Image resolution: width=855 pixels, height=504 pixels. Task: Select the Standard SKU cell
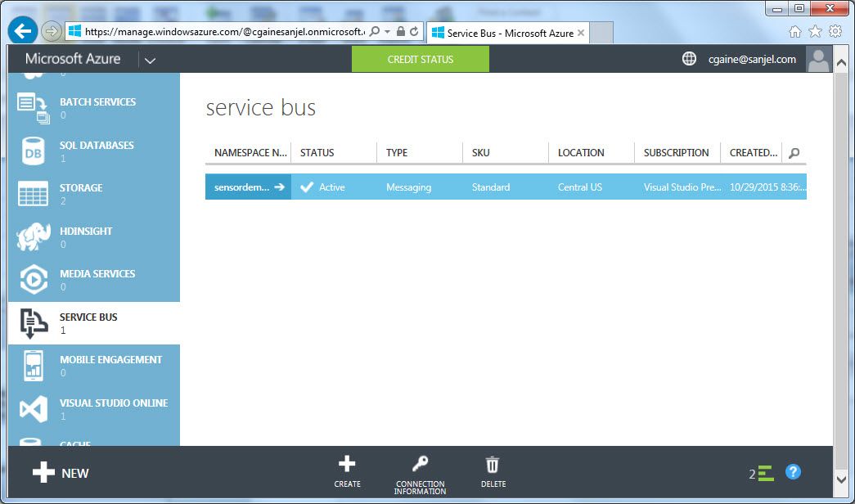506,187
